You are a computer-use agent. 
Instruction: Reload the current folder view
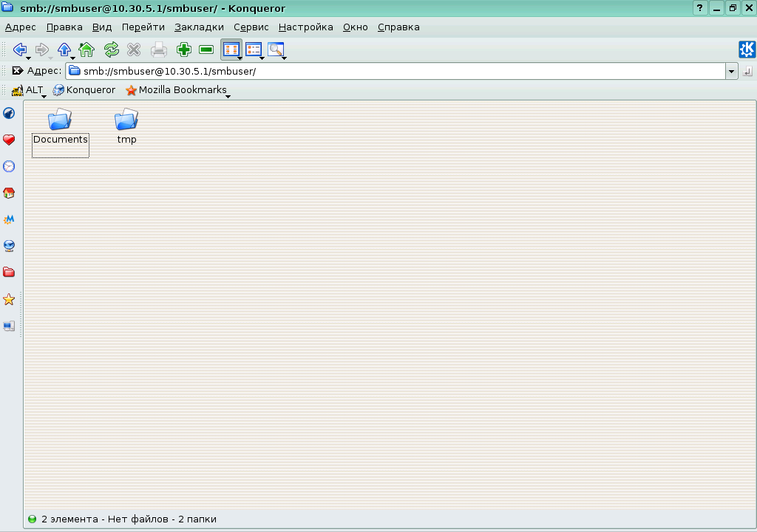(x=112, y=49)
